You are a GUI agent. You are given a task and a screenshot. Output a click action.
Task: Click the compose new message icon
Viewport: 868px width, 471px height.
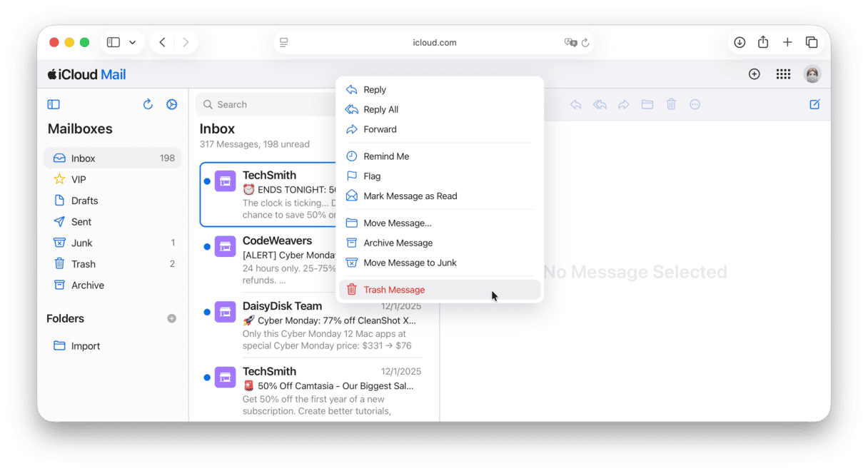[814, 104]
